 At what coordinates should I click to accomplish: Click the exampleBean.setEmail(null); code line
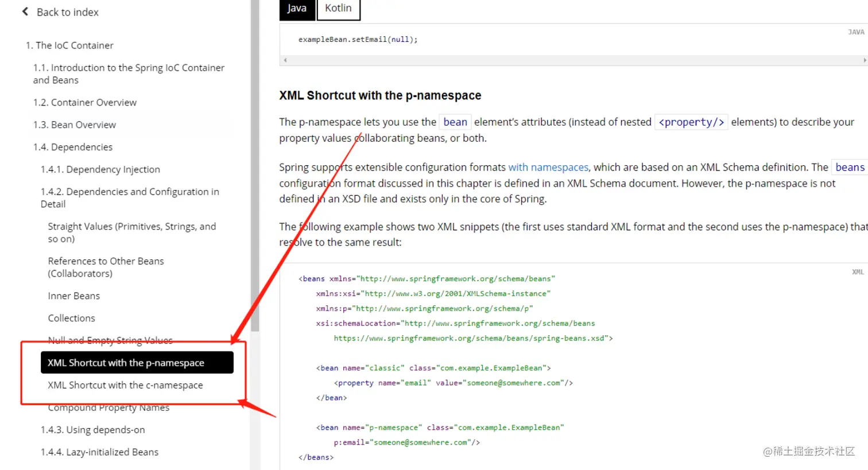(358, 40)
